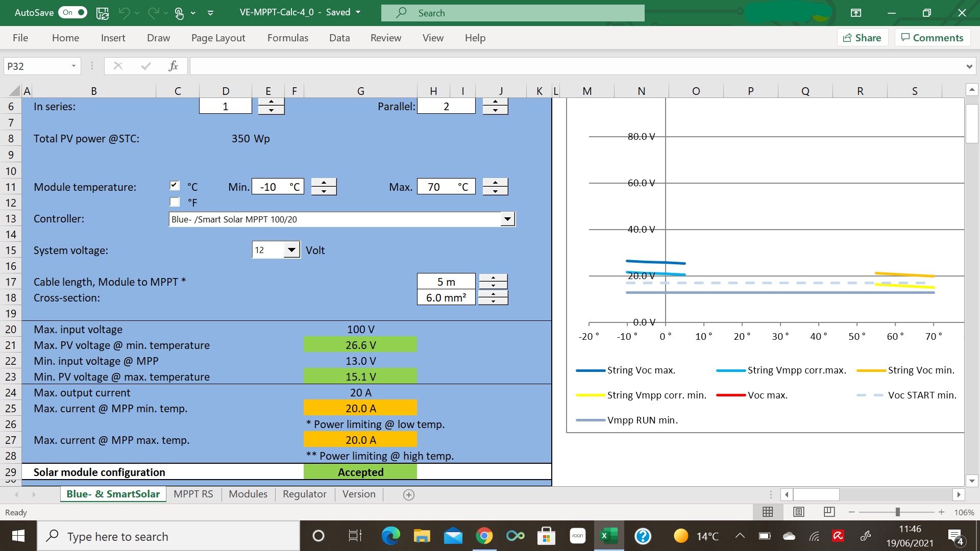Expand the formula bar chevron
This screenshot has width=980, height=551.
click(969, 66)
